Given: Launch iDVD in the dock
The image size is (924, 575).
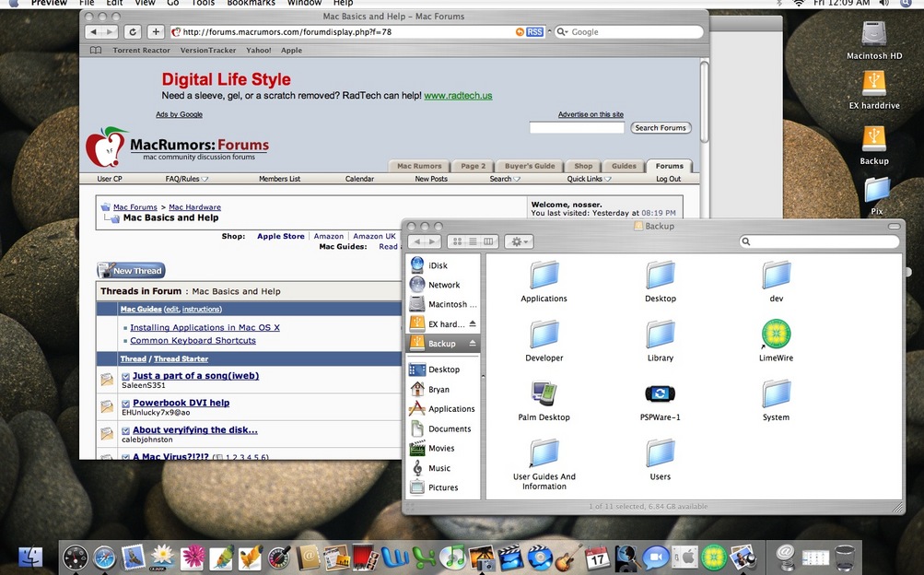Looking at the screenshot, I should point(539,557).
